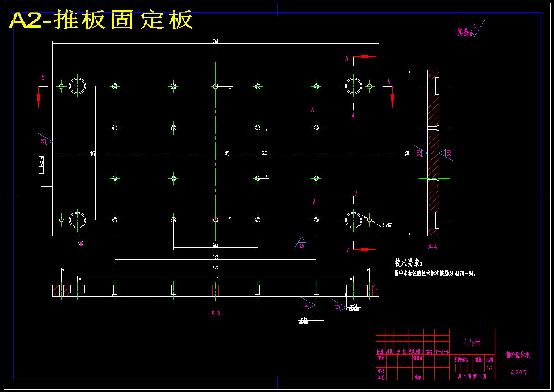This screenshot has height=392, width=554.
Task: Select the '设计' cell in title block
Action: coord(381,358)
